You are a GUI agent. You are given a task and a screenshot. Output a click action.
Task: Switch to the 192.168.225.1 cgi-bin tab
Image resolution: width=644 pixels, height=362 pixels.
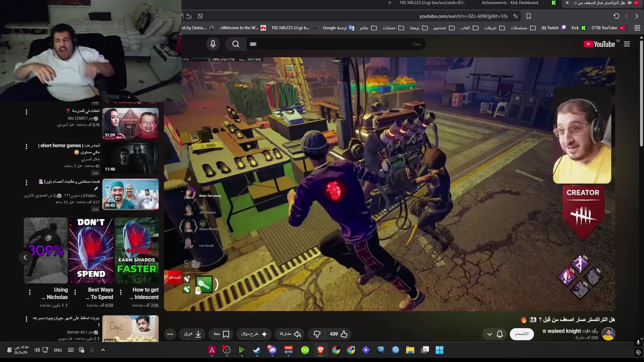[431, 3]
